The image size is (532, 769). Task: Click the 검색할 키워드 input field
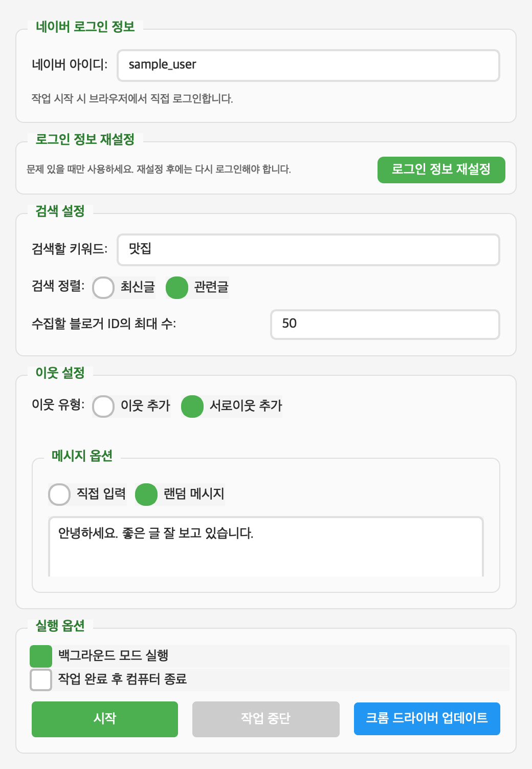click(308, 250)
